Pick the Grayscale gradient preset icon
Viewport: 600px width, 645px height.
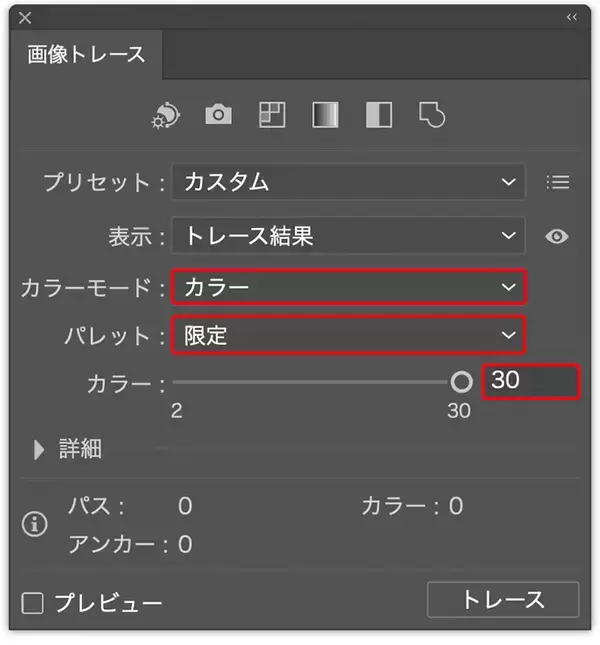click(325, 115)
